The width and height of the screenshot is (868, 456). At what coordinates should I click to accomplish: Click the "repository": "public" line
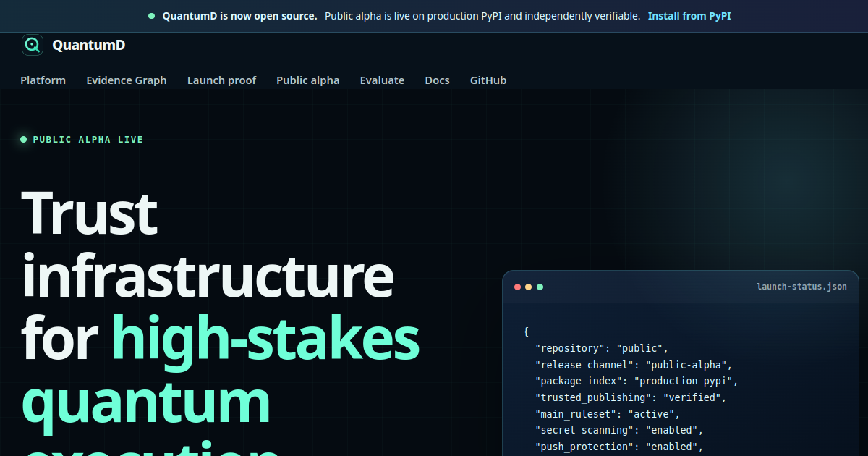(x=602, y=348)
